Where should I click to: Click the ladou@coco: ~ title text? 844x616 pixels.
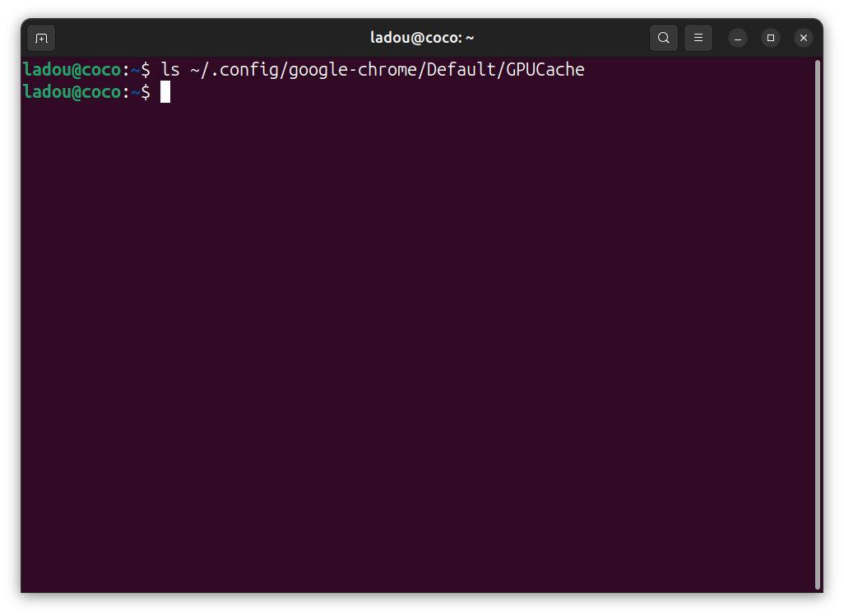pos(422,37)
